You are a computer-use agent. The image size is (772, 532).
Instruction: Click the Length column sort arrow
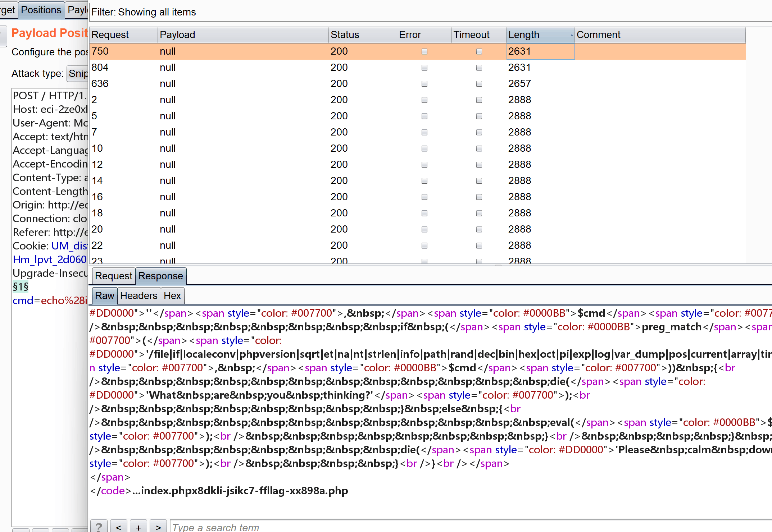point(571,35)
